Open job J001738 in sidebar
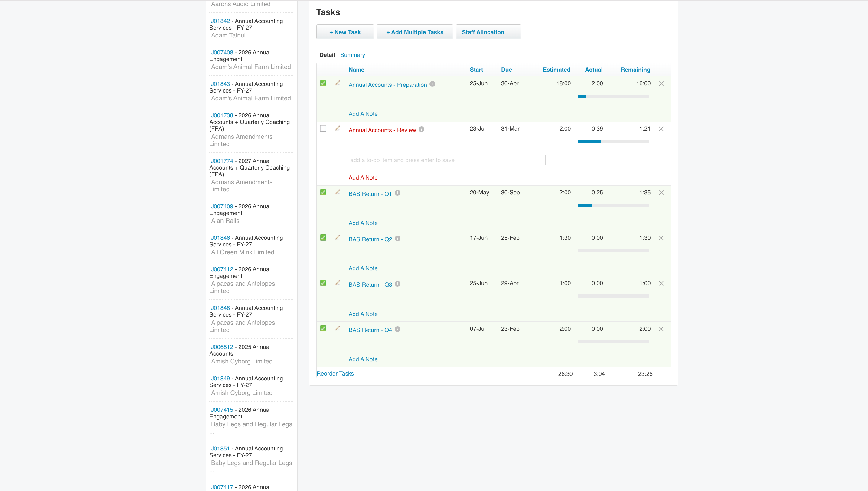868x491 pixels. (x=222, y=115)
